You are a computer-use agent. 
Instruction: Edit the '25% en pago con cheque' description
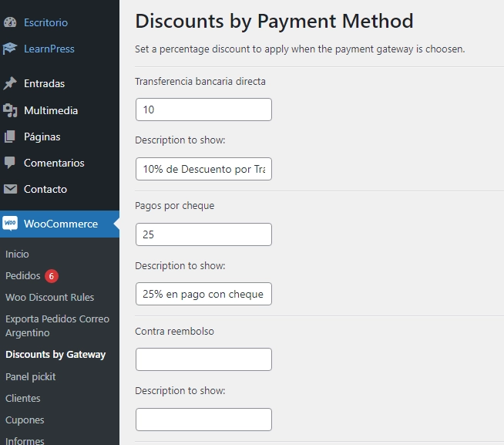(x=203, y=294)
